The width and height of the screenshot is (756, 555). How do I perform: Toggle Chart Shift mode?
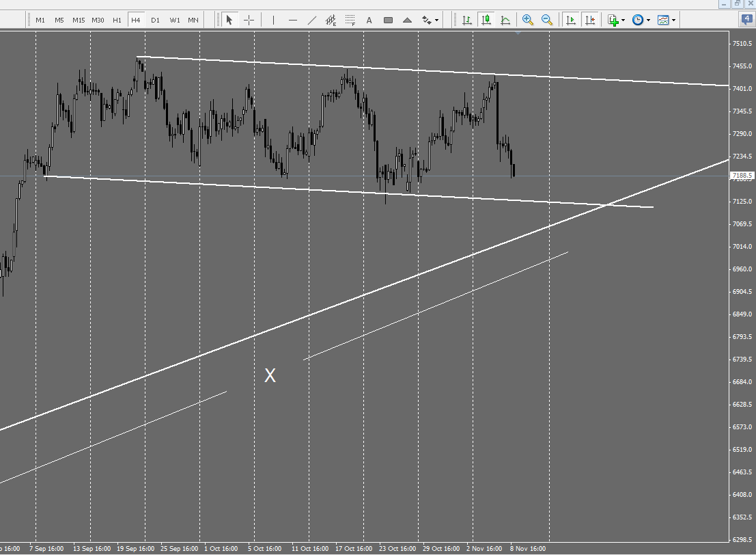click(591, 20)
